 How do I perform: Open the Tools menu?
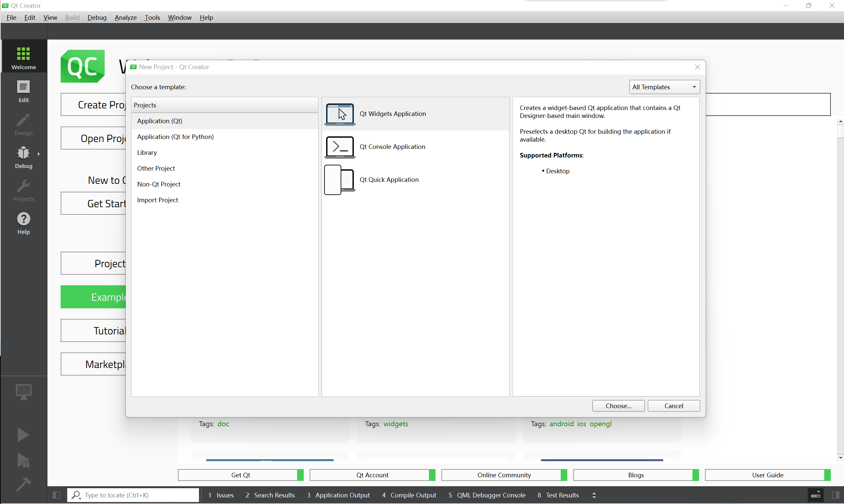pos(152,17)
